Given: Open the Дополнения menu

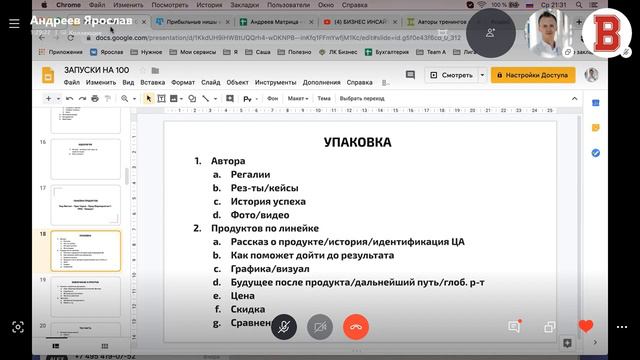Looking at the screenshot, I should point(321,82).
